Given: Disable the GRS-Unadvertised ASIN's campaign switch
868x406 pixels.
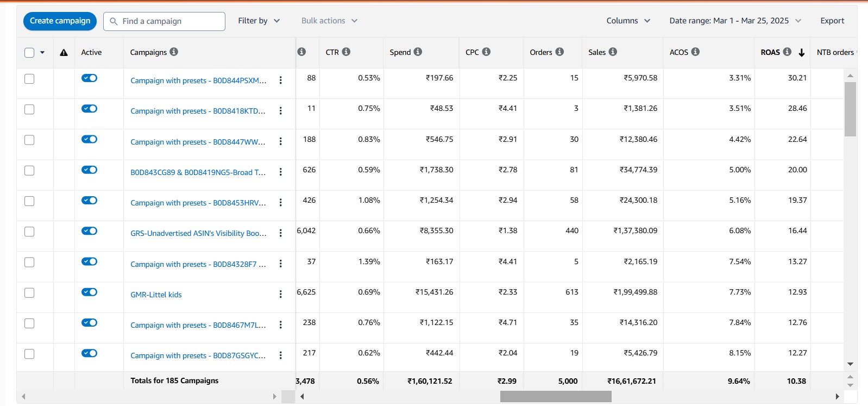Looking at the screenshot, I should [x=89, y=230].
